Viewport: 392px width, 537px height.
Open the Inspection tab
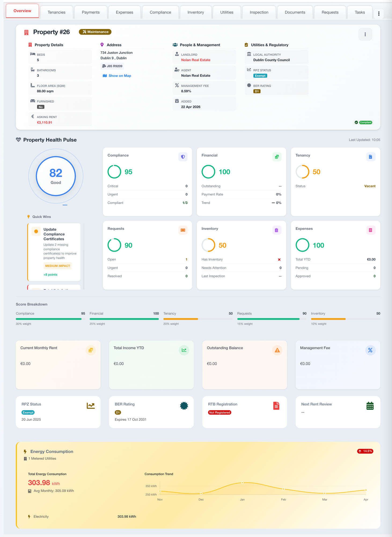tap(259, 12)
